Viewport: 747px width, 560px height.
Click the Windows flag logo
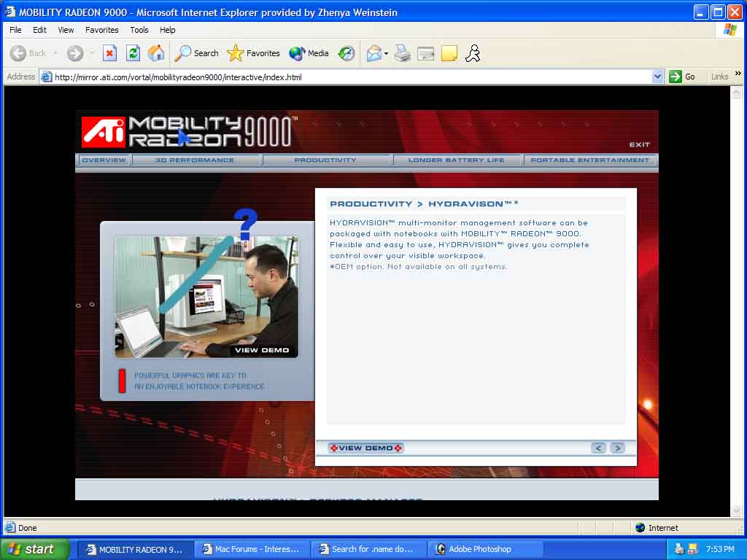(x=729, y=29)
